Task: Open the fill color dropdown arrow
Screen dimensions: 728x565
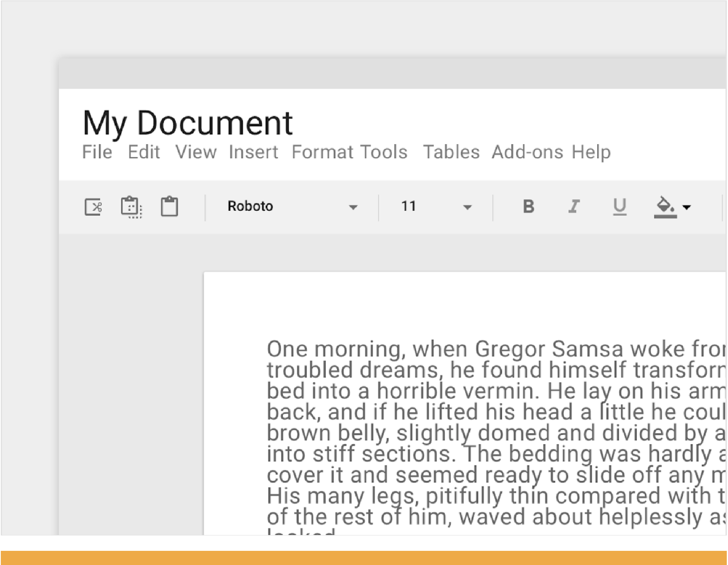Action: point(686,207)
